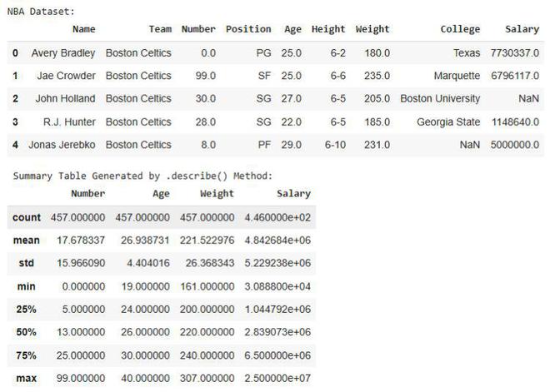Click the Weight header in summary table
The height and width of the screenshot is (392, 550).
pos(217,194)
